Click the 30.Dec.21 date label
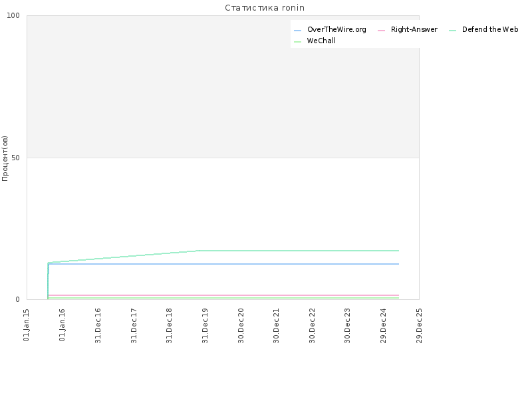Viewport: 532px width, 399px height. pos(277,326)
